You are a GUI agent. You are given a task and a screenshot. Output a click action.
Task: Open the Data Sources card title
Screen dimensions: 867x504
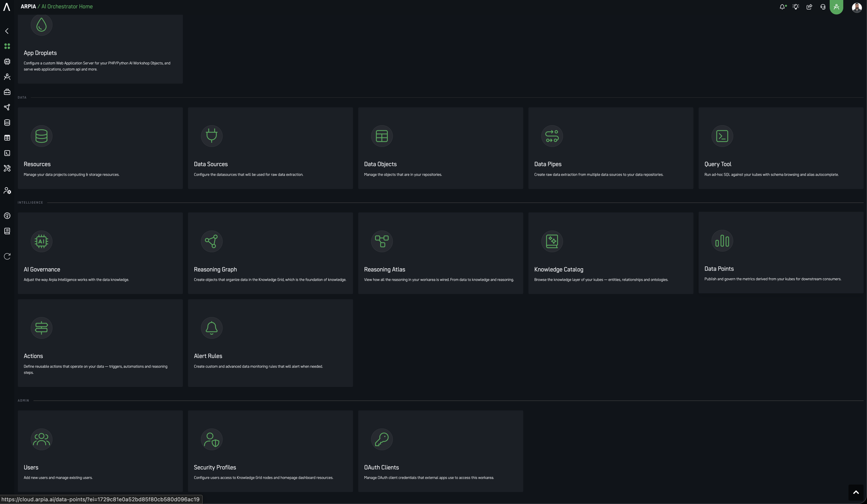211,164
